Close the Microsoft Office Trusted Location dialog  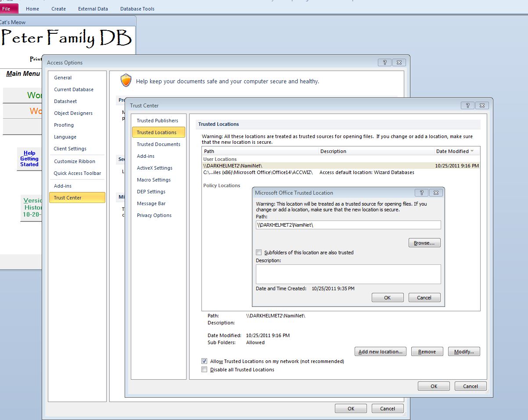[435, 192]
